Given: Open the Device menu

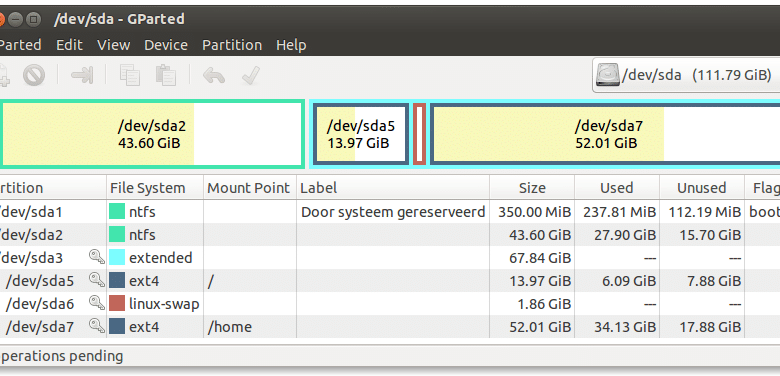Looking at the screenshot, I should [x=166, y=45].
